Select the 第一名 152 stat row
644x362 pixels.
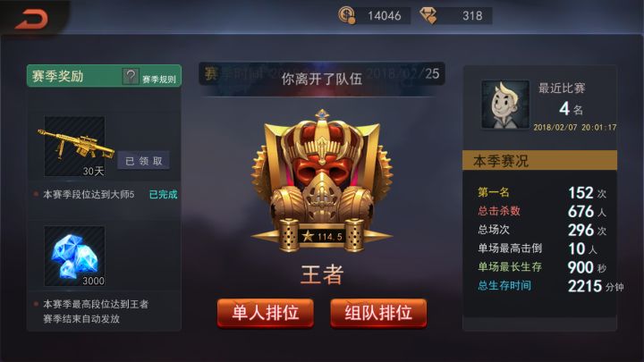pos(542,192)
